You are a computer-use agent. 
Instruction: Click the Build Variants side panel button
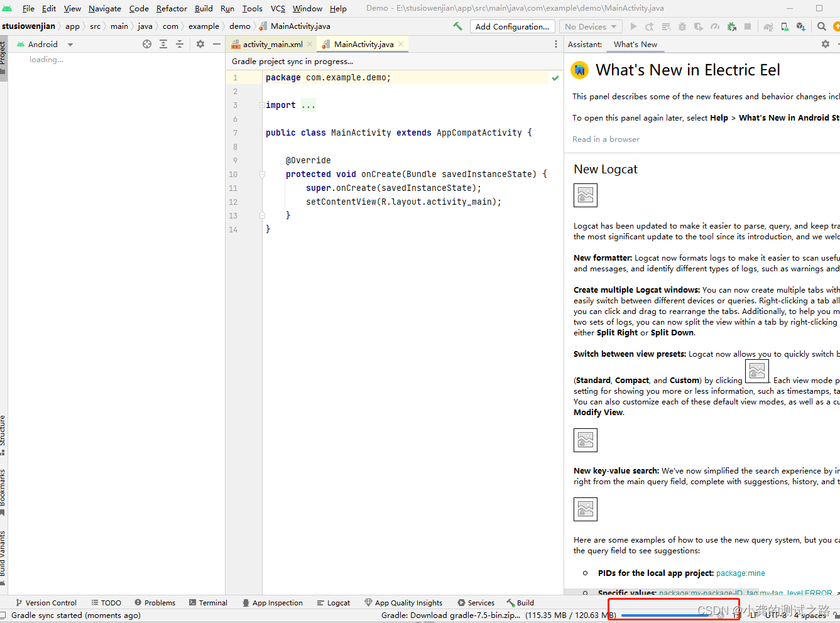coord(3,558)
